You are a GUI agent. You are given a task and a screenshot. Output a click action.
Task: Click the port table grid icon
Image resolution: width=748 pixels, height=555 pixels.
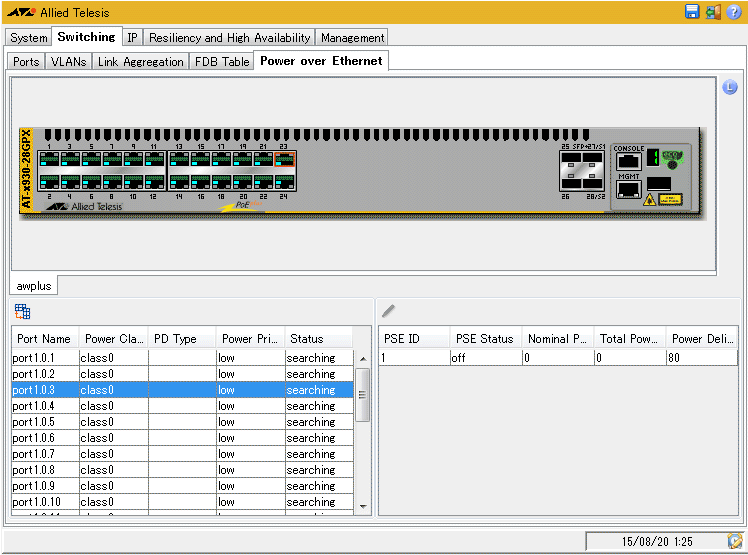(22, 312)
